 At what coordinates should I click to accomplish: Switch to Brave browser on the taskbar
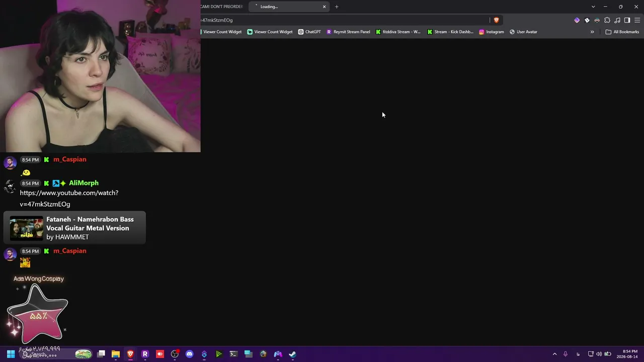click(130, 354)
